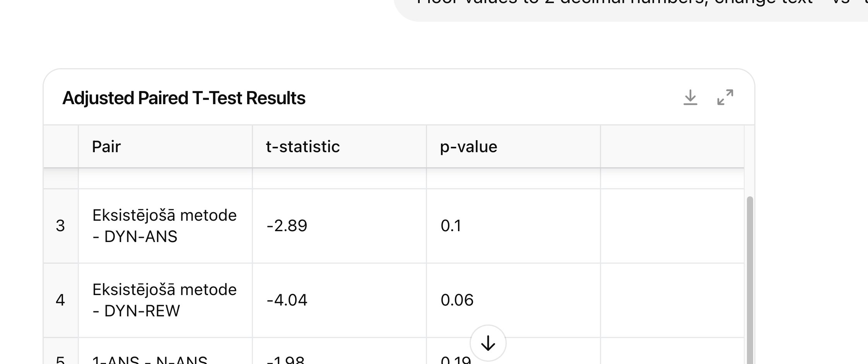Select the -4.04 t-statistic cell
Screen dimensions: 868x364
tap(340, 300)
